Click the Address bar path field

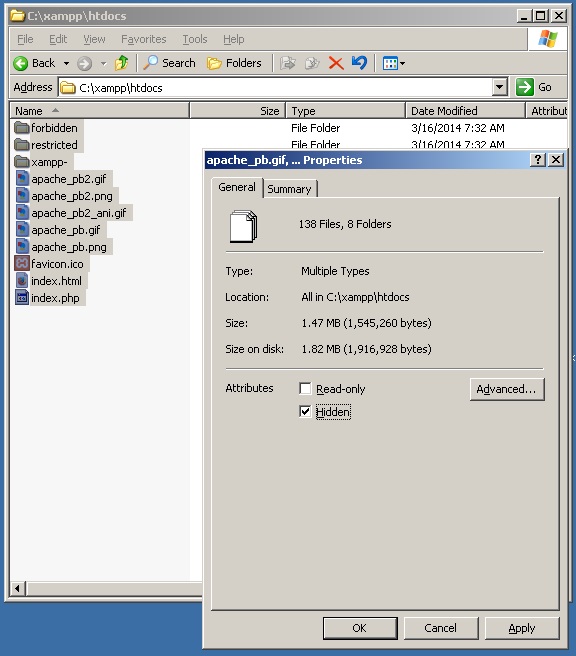pyautogui.click(x=276, y=87)
